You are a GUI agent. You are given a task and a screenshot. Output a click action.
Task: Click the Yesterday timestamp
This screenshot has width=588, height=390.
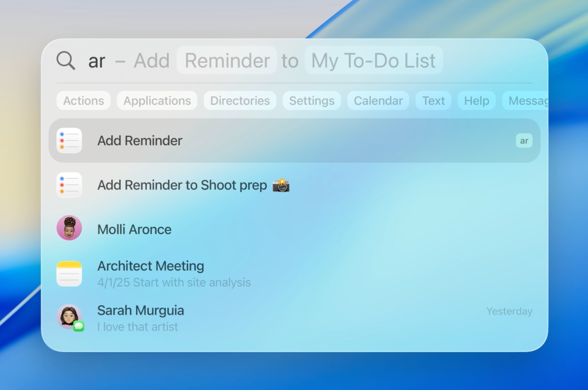coord(509,311)
